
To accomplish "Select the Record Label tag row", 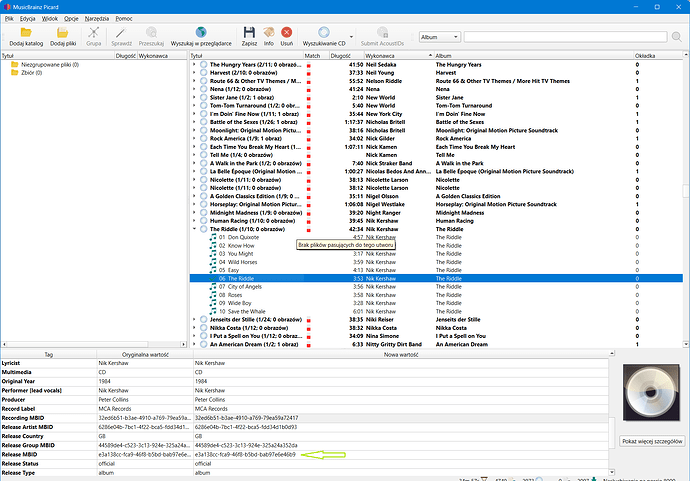I will (x=305, y=409).
